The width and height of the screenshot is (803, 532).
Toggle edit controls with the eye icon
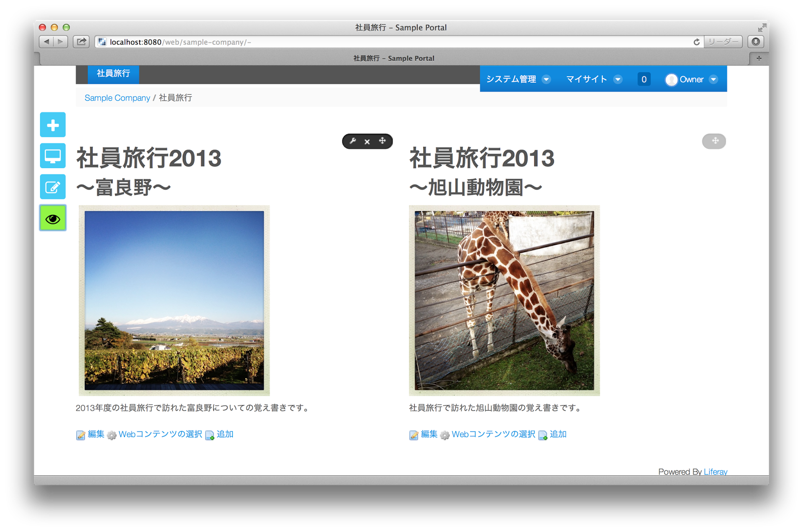click(x=53, y=219)
